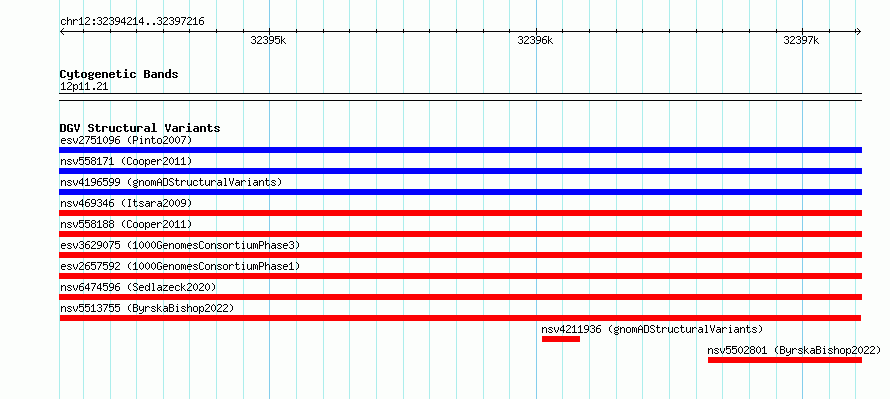The height and width of the screenshot is (399, 890).
Task: Click nsv469346 (Itsara2009) variant label
Action: [126, 203]
